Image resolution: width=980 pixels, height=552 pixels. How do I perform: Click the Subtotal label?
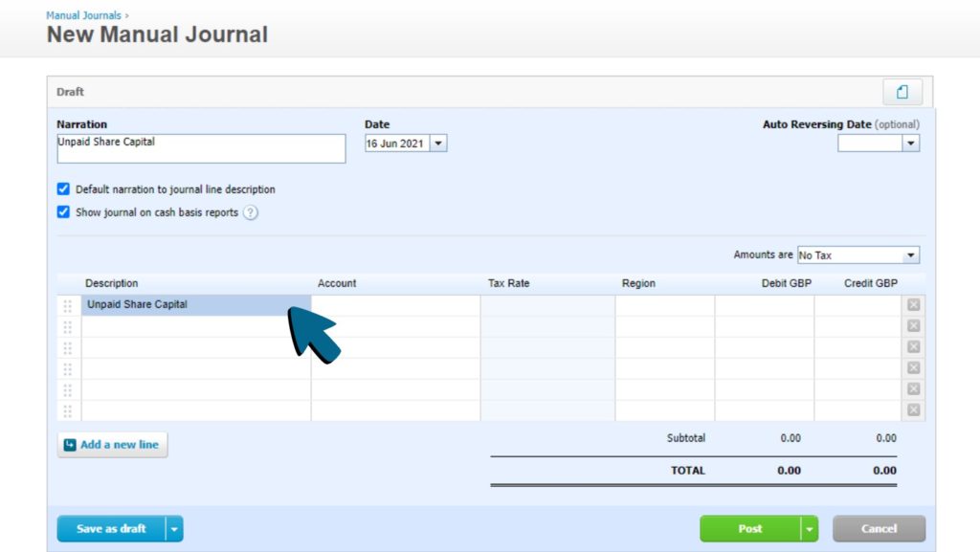coord(685,438)
